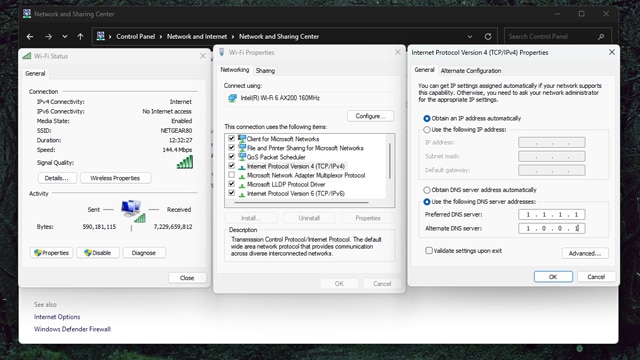Switch to the Networking tab
The image size is (640, 360).
pyautogui.click(x=234, y=70)
